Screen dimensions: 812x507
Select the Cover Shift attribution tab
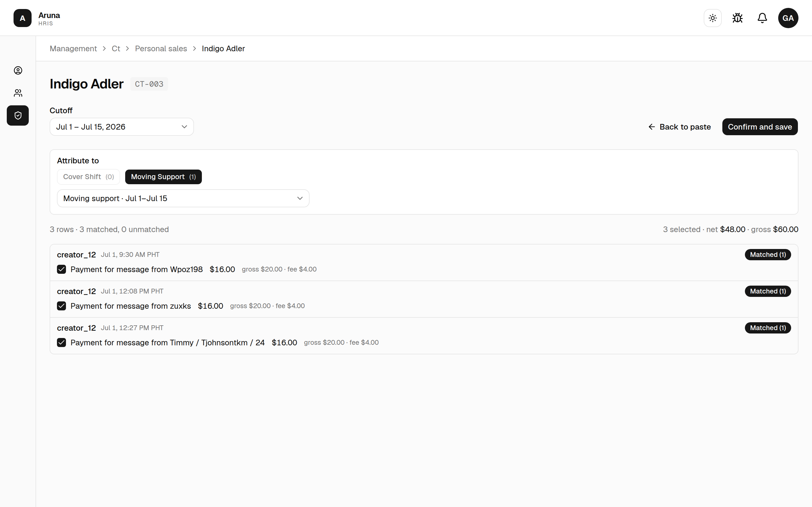tap(89, 177)
